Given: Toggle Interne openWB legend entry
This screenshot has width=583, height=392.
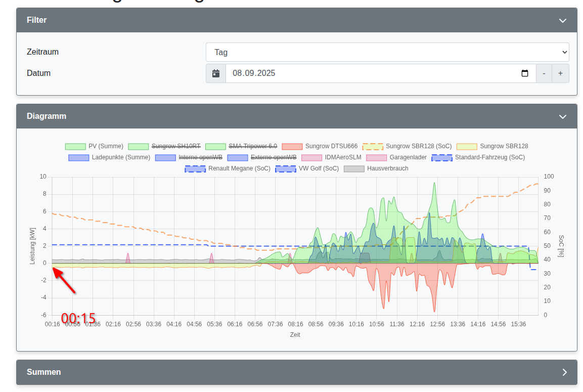Looking at the screenshot, I should (189, 157).
